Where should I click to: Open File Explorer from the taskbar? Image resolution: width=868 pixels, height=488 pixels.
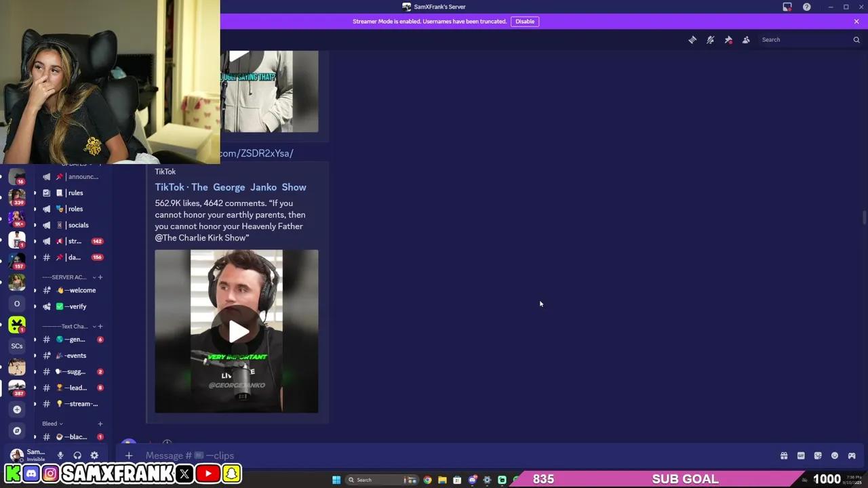point(442,480)
